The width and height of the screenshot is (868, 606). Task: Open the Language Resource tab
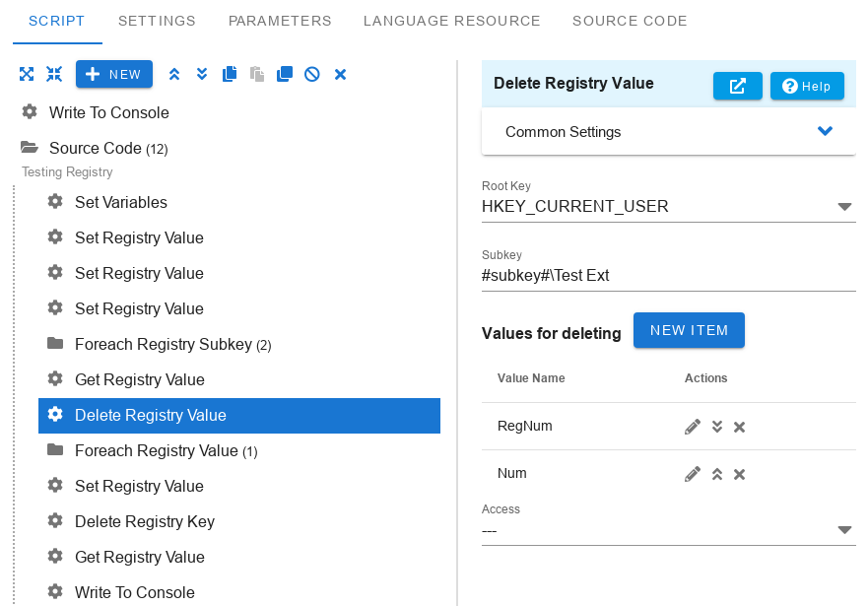[x=451, y=21]
